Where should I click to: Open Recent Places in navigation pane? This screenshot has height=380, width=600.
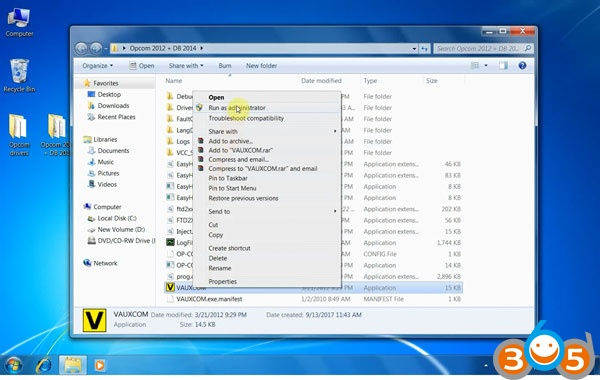pos(116,117)
